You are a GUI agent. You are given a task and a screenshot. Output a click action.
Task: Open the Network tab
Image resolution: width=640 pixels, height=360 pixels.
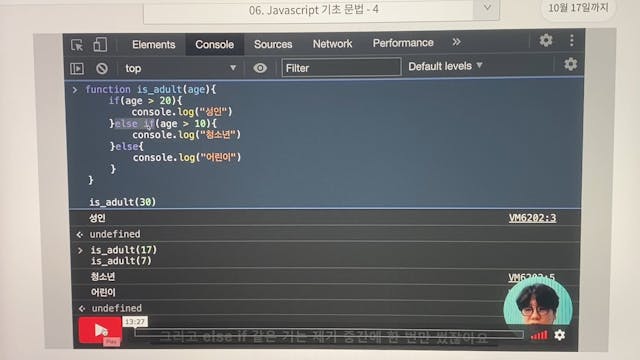point(332,44)
